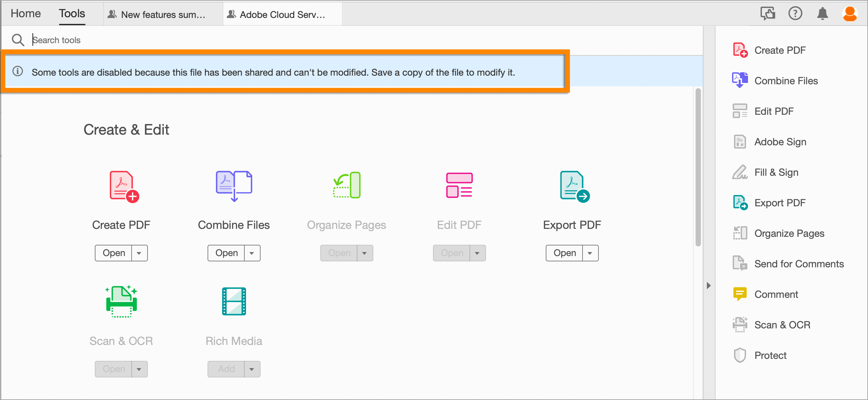Expand the Combine Files Open dropdown
The height and width of the screenshot is (400, 868).
(x=252, y=253)
